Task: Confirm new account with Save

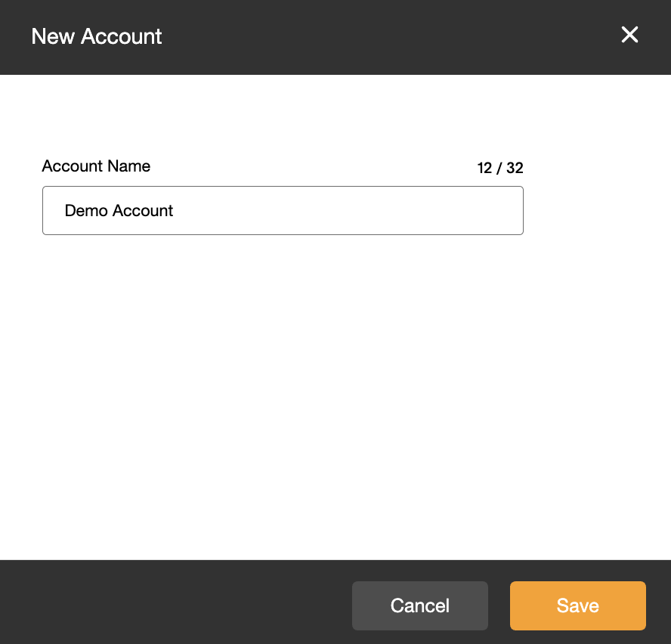Action: (x=578, y=605)
